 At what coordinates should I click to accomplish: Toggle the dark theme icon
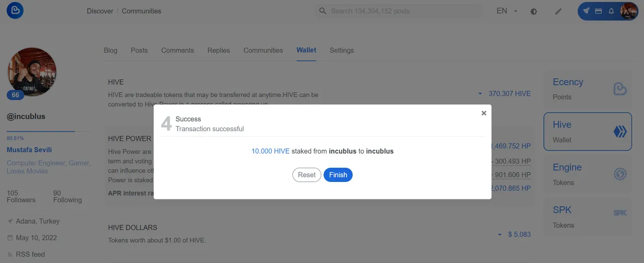click(534, 11)
